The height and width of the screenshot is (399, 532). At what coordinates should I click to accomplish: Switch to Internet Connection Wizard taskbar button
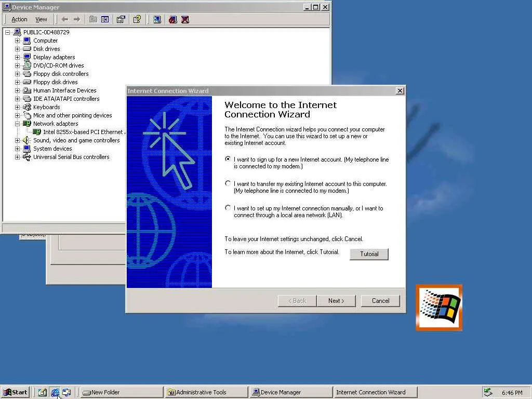pyautogui.click(x=375, y=392)
